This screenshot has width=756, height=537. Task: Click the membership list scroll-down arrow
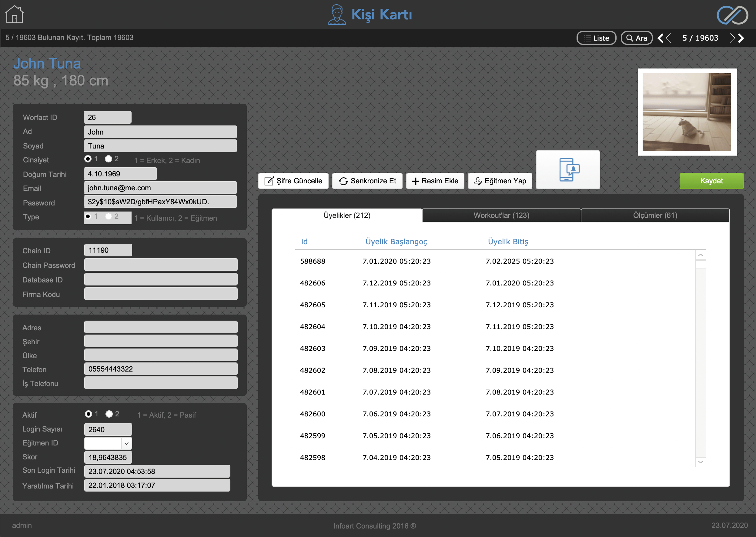701,462
